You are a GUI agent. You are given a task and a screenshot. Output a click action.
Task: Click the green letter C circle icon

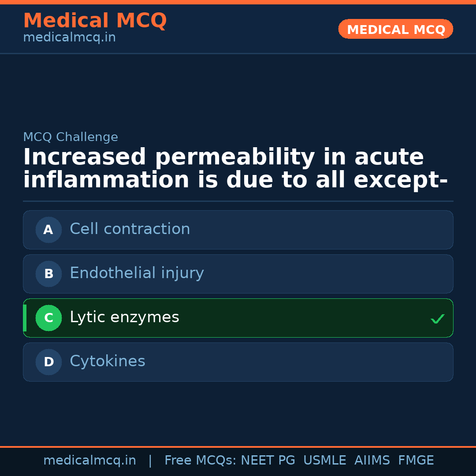(x=48, y=318)
